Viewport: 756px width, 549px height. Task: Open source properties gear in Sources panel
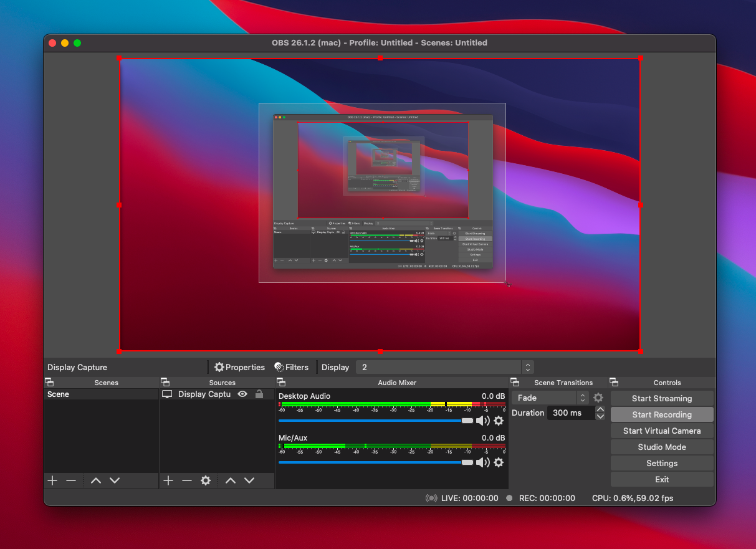206,480
